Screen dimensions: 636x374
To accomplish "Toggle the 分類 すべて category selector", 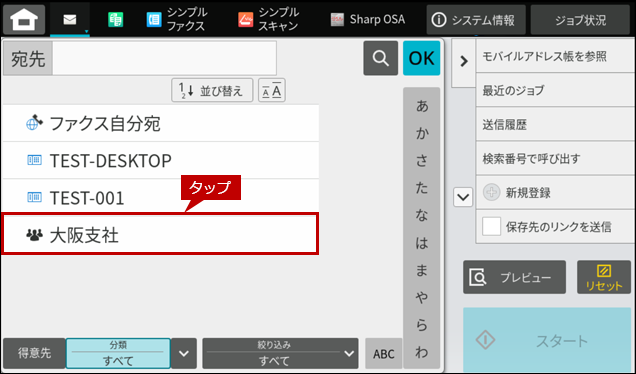I will pos(118,353).
